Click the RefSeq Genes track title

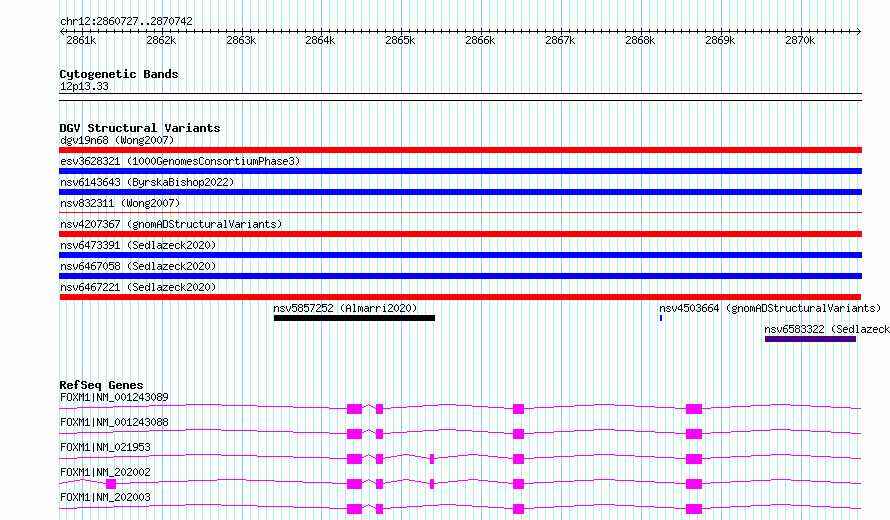pyautogui.click(x=101, y=385)
